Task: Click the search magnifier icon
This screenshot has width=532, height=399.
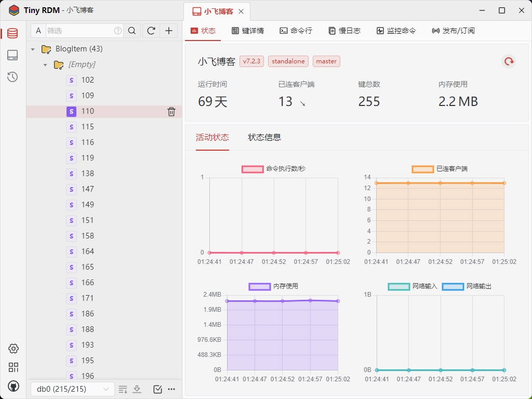Action: click(132, 31)
